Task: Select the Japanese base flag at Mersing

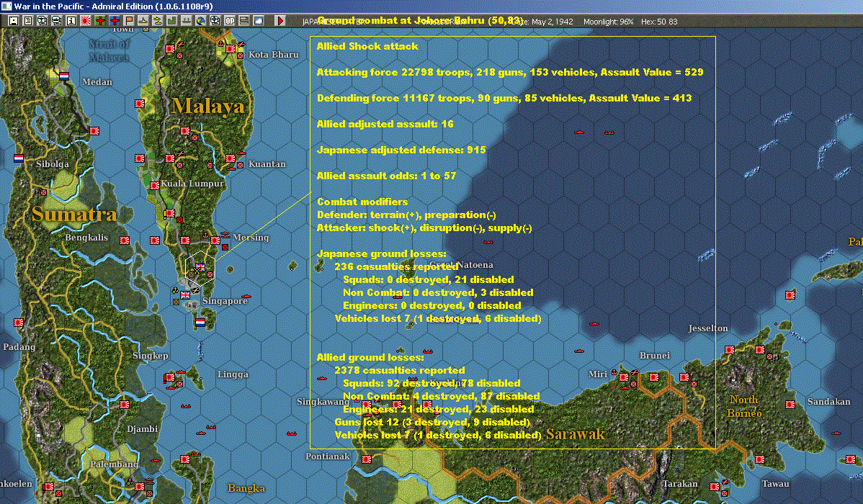Action: point(215,240)
